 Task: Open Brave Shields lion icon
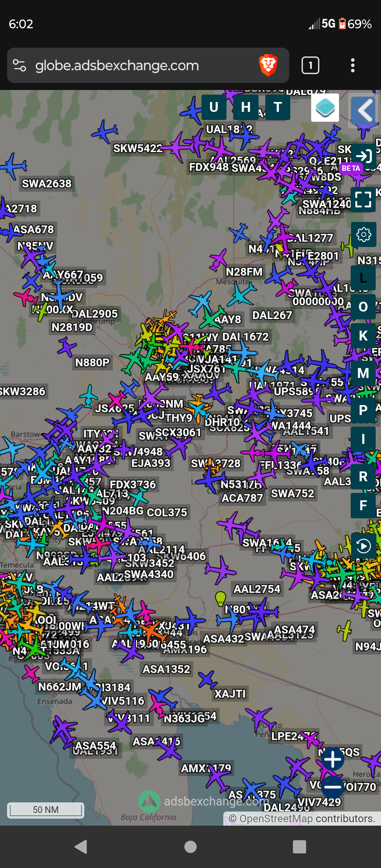coord(268,65)
